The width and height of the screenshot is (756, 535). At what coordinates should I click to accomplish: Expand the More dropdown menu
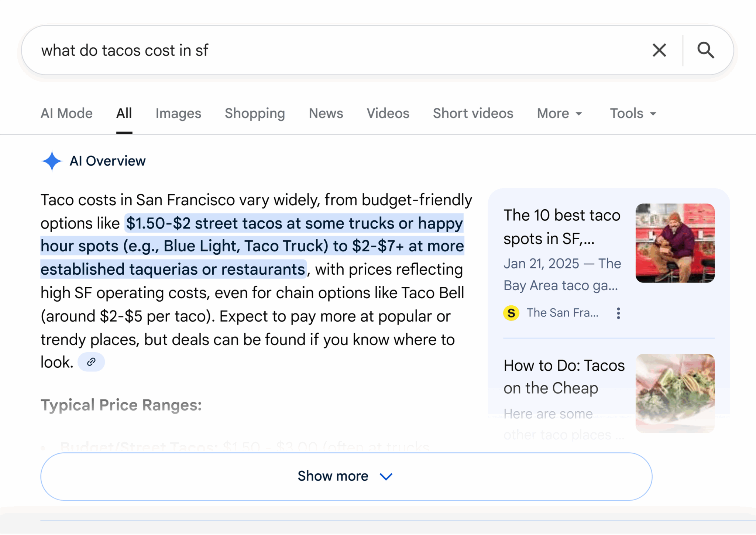click(x=559, y=113)
